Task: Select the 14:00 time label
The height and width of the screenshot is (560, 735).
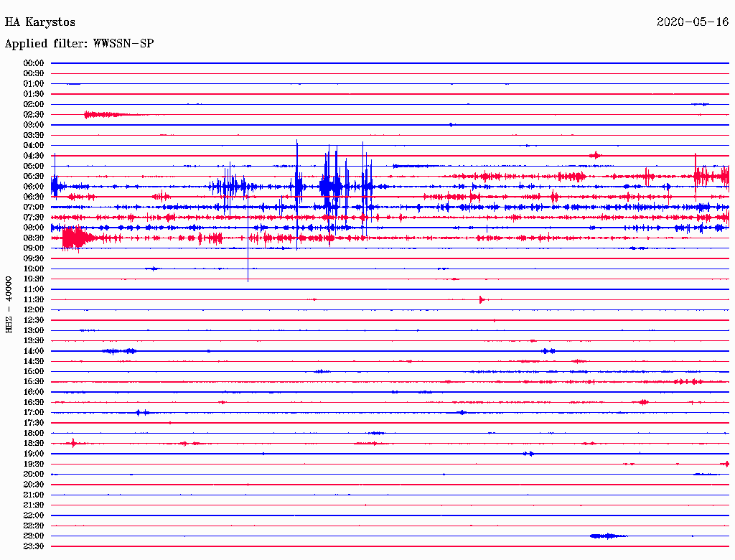Action: (x=34, y=351)
